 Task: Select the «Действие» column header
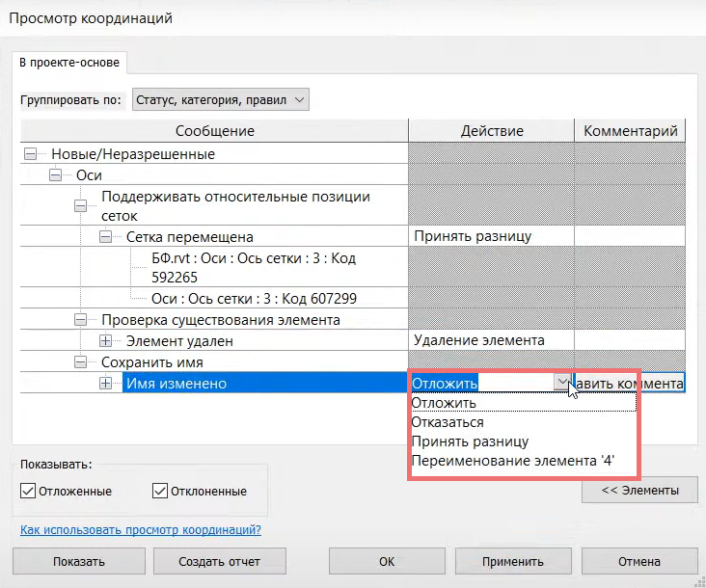492,130
